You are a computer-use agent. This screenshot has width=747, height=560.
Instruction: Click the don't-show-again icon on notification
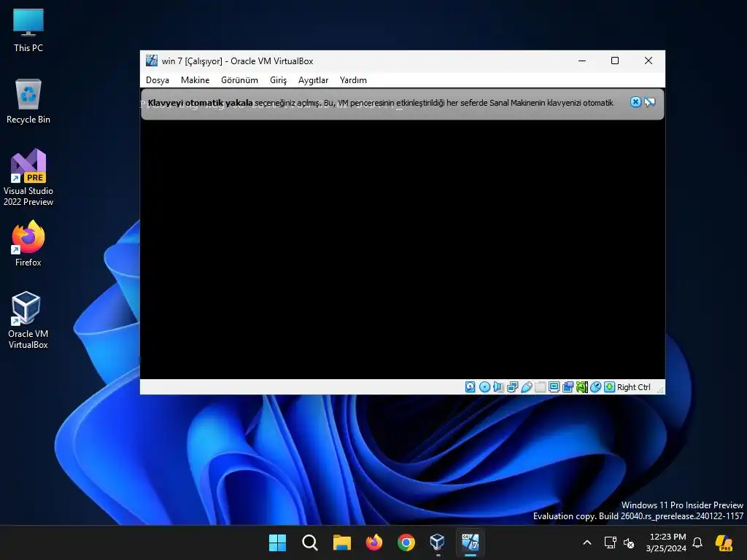tap(650, 102)
